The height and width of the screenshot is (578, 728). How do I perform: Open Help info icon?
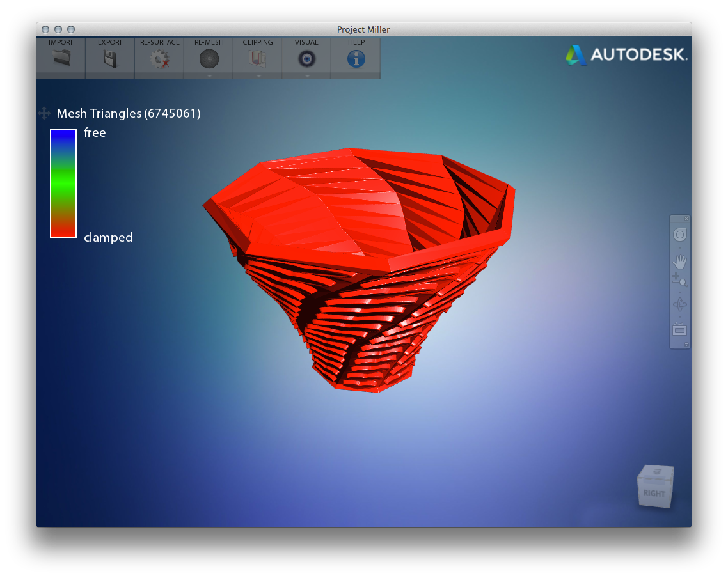(356, 59)
